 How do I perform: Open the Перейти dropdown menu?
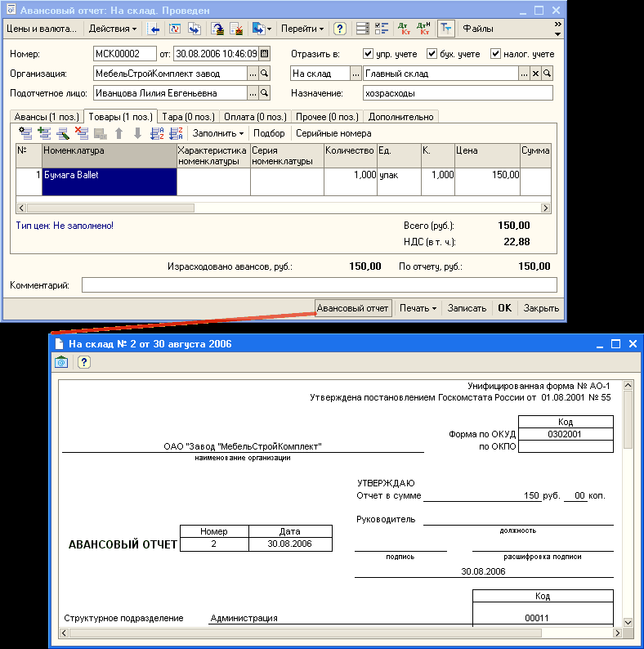point(302,29)
